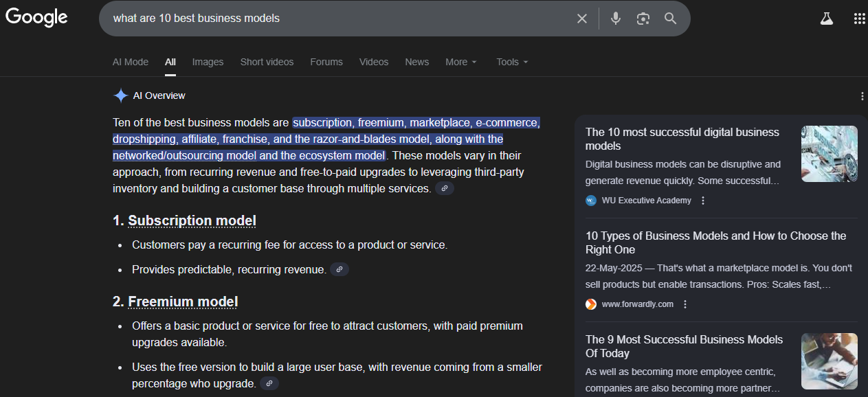Screen dimensions: 868x397
Task: Click the magnifying glass search button
Action: point(670,19)
